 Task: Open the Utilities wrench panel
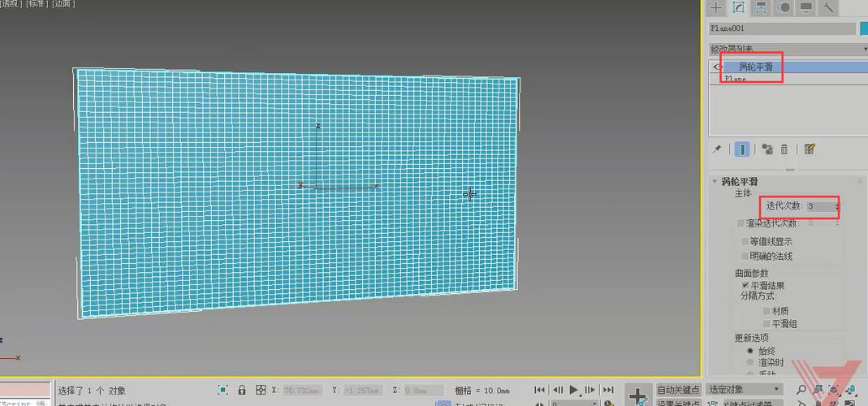pyautogui.click(x=829, y=7)
